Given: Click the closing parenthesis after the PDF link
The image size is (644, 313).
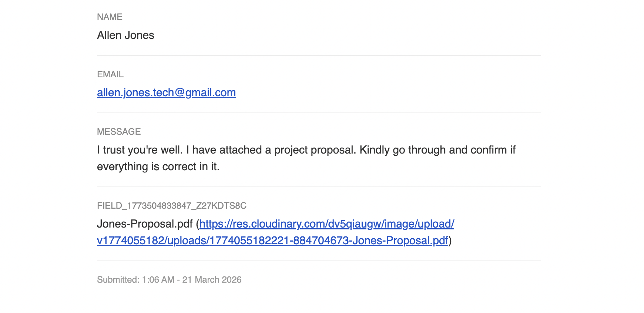Looking at the screenshot, I should pyautogui.click(x=450, y=241).
